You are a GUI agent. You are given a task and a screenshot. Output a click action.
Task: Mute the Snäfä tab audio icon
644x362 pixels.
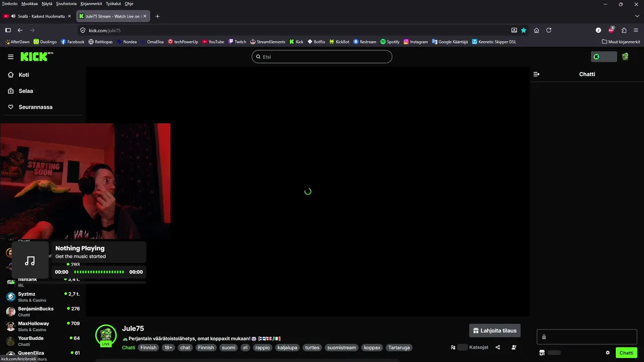pyautogui.click(x=13, y=16)
